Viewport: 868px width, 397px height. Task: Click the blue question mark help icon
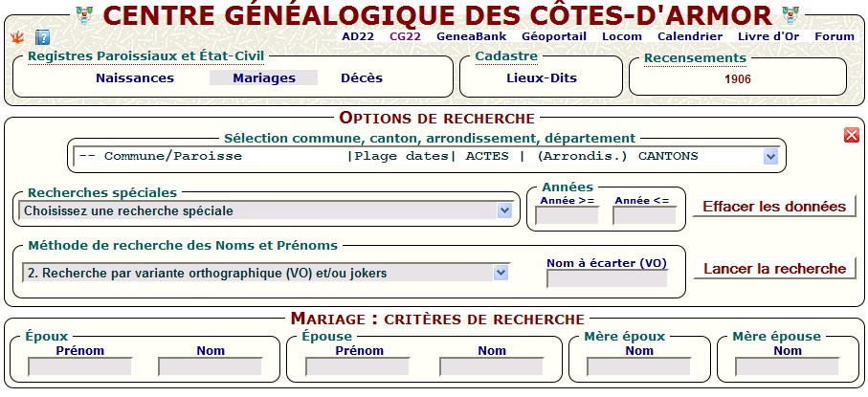click(x=42, y=37)
